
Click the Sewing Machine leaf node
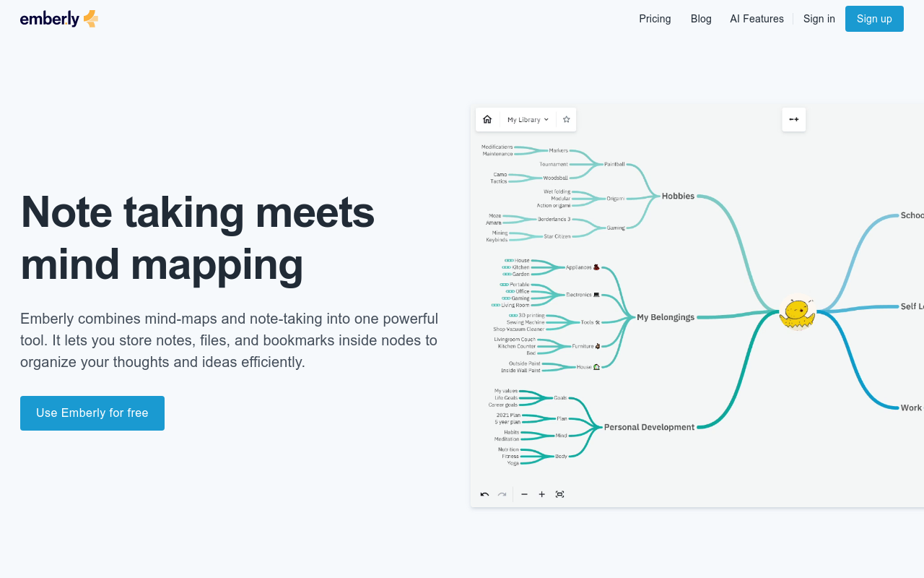pos(526,322)
